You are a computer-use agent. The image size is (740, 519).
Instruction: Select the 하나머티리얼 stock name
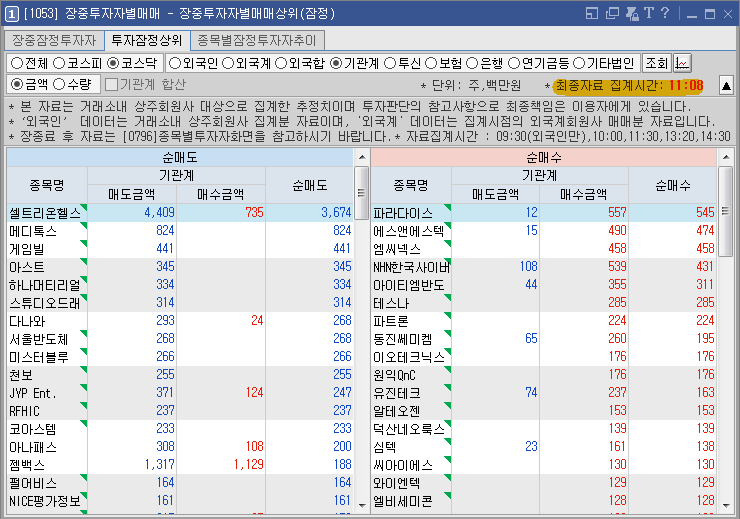45,285
